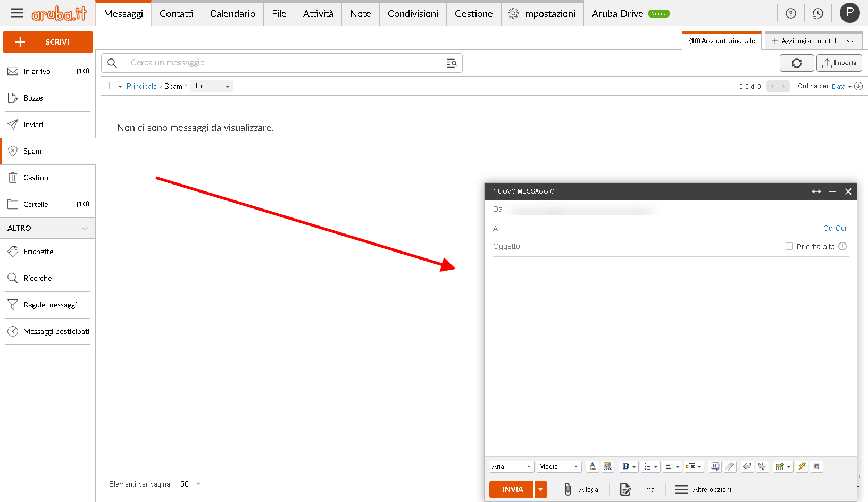Open the Tutti filter dropdown
The height and width of the screenshot is (502, 868).
coord(211,86)
